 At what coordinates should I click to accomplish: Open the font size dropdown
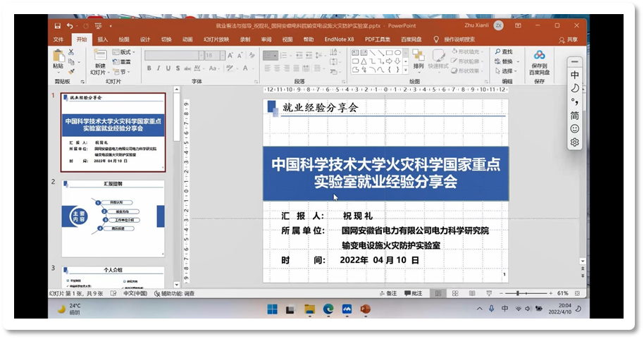221,55
